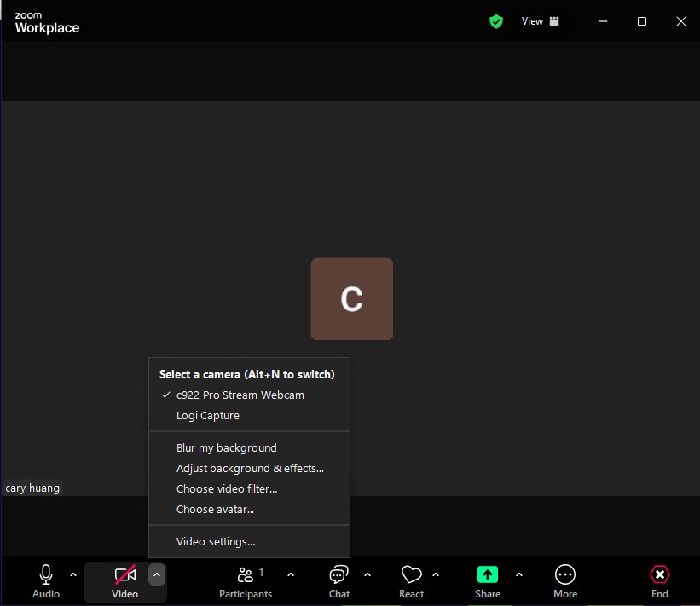Viewport: 700px width, 606px height.
Task: Click the green Share screen icon
Action: tap(488, 575)
